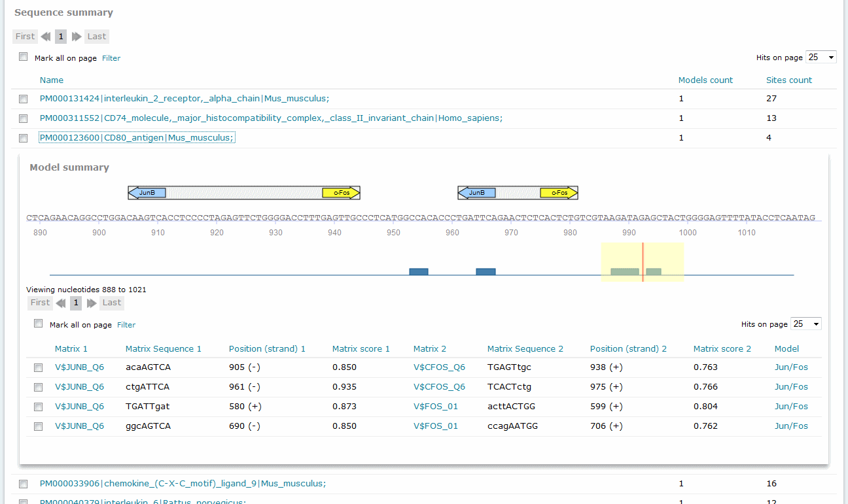Click sites count value 27
The image size is (848, 504).
click(x=771, y=99)
